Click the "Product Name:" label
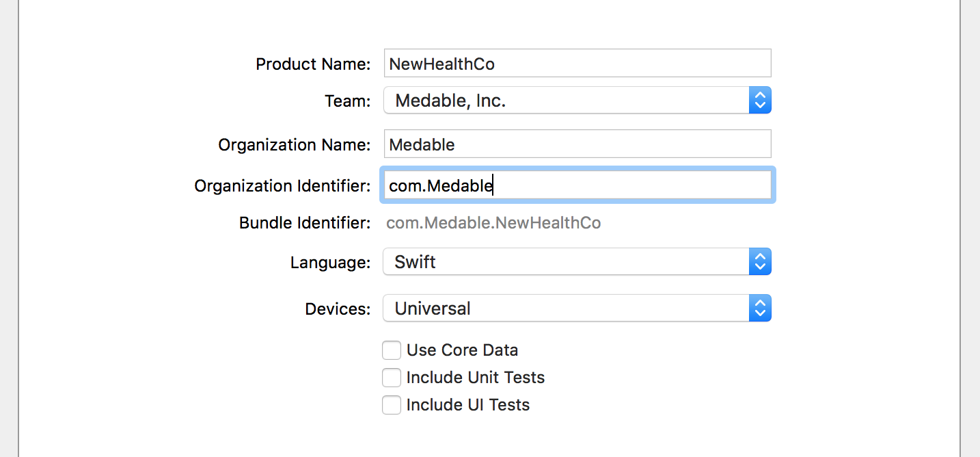The image size is (980, 457). point(313,64)
